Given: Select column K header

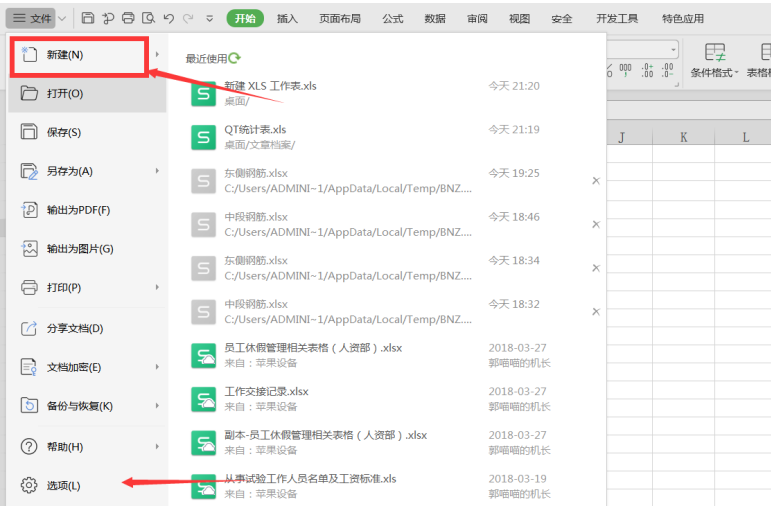Looking at the screenshot, I should click(x=683, y=137).
